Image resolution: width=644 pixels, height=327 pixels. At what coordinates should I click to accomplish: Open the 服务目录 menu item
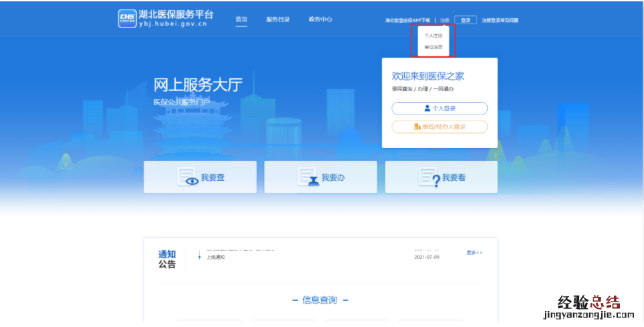pyautogui.click(x=277, y=19)
